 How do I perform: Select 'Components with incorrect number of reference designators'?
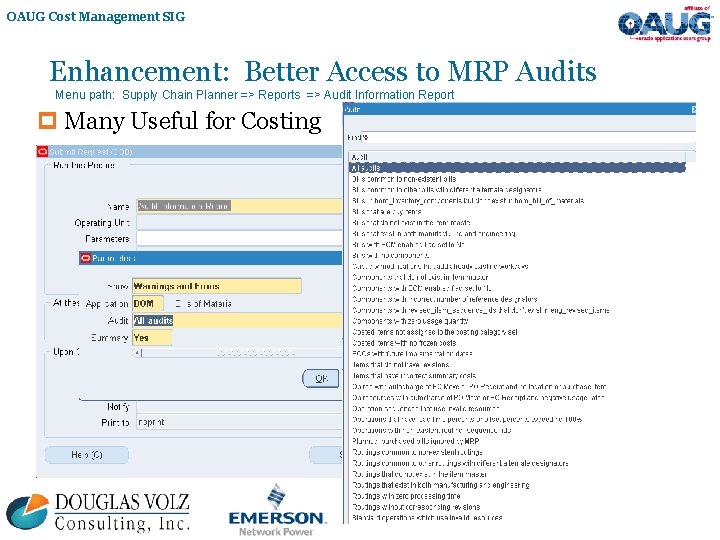444,299
